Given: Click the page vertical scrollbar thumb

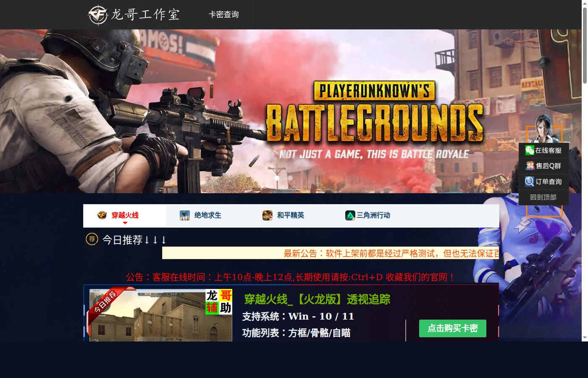Looking at the screenshot, I should [585, 45].
